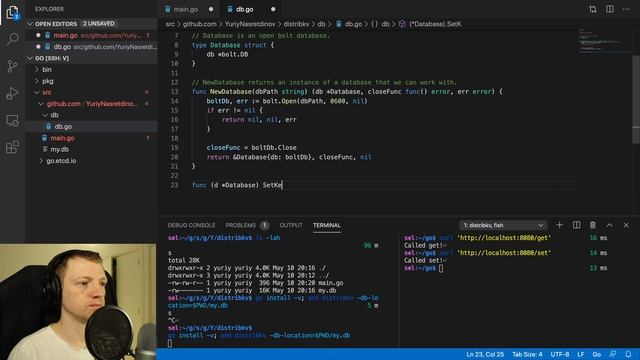Split the editor to the right
The width and height of the screenshot is (640, 360).
[x=609, y=9]
